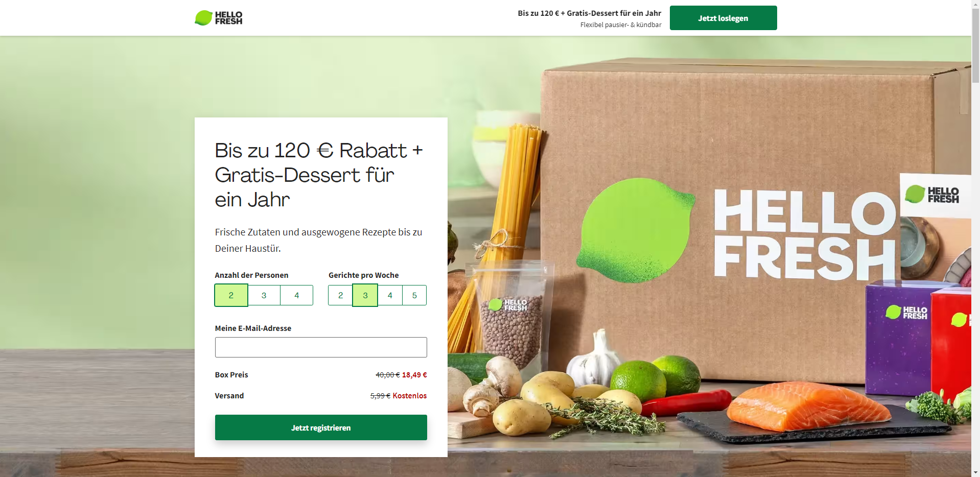Choose 4 meals per week
Image resolution: width=980 pixels, height=477 pixels.
[390, 295]
